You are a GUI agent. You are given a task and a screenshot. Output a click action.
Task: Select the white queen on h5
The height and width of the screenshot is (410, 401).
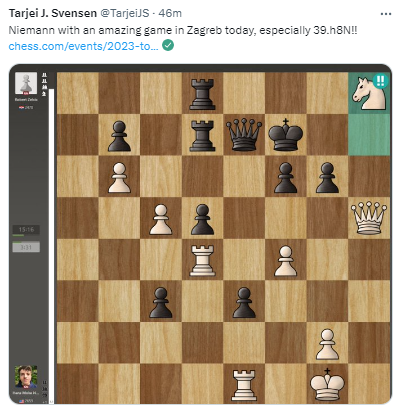tap(369, 218)
